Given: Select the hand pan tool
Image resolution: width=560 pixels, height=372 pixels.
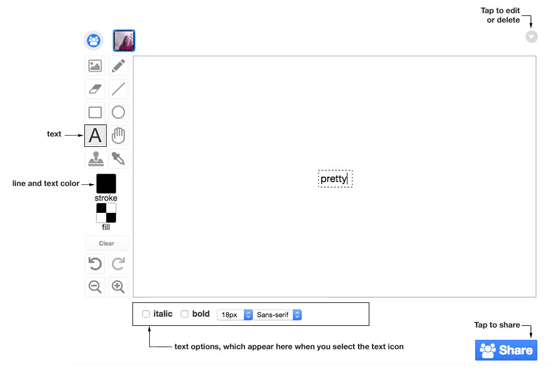Looking at the screenshot, I should click(x=118, y=135).
